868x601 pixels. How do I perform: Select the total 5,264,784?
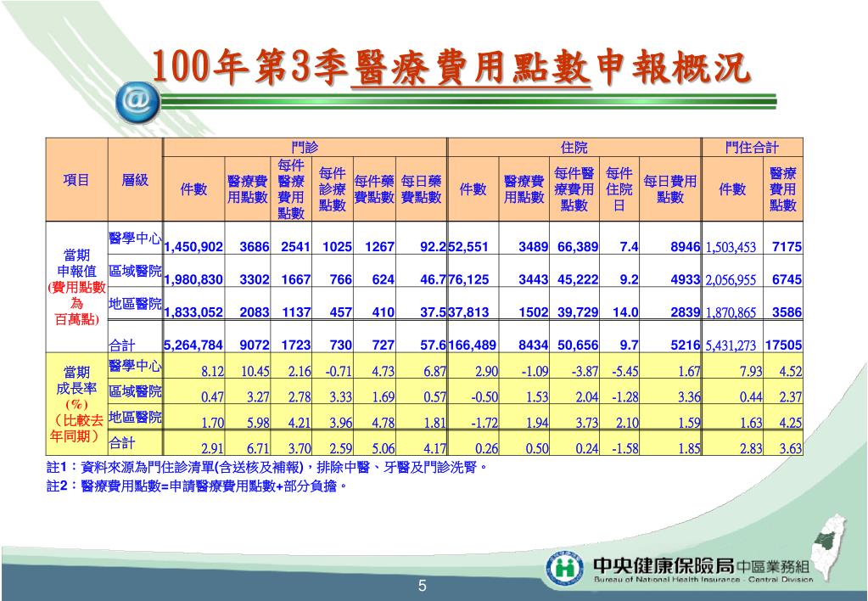pos(193,345)
